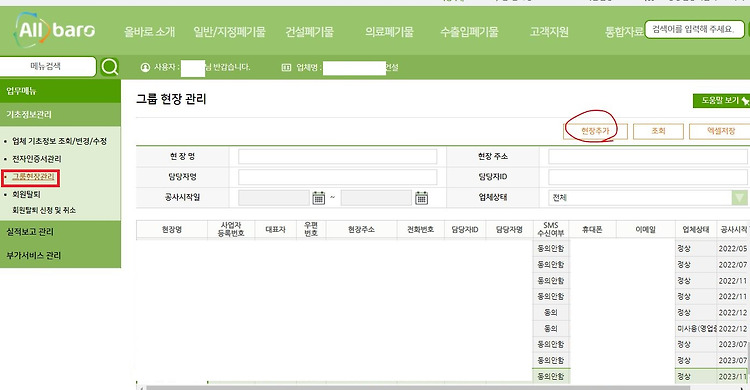Open the 업체상태 dropdown

648,198
